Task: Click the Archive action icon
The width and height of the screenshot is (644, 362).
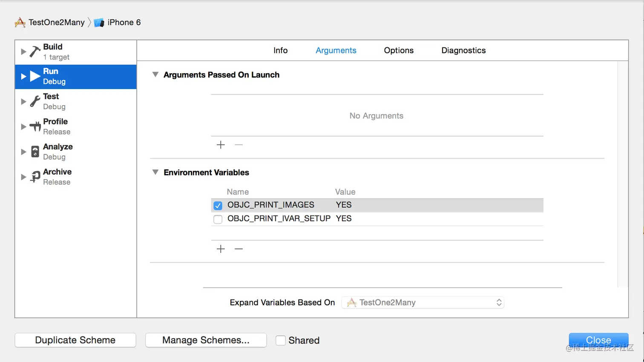Action: pyautogui.click(x=35, y=177)
